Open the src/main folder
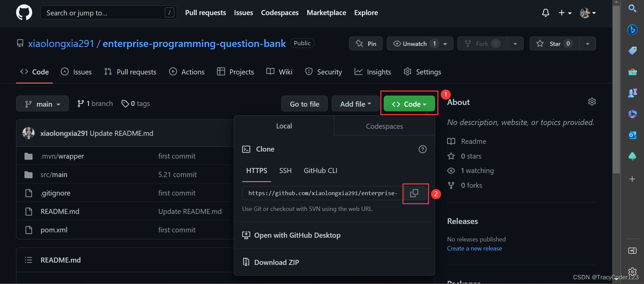This screenshot has height=284, width=644. [x=54, y=175]
